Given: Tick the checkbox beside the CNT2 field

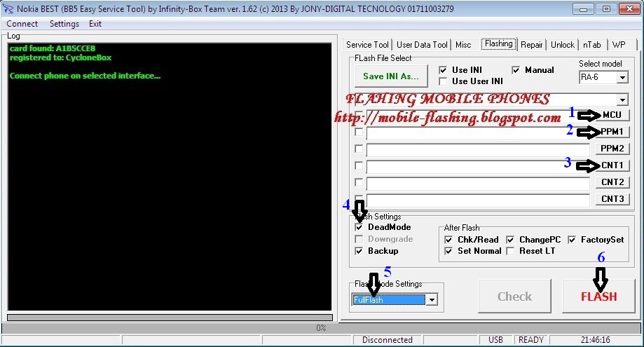Looking at the screenshot, I should [x=359, y=182].
